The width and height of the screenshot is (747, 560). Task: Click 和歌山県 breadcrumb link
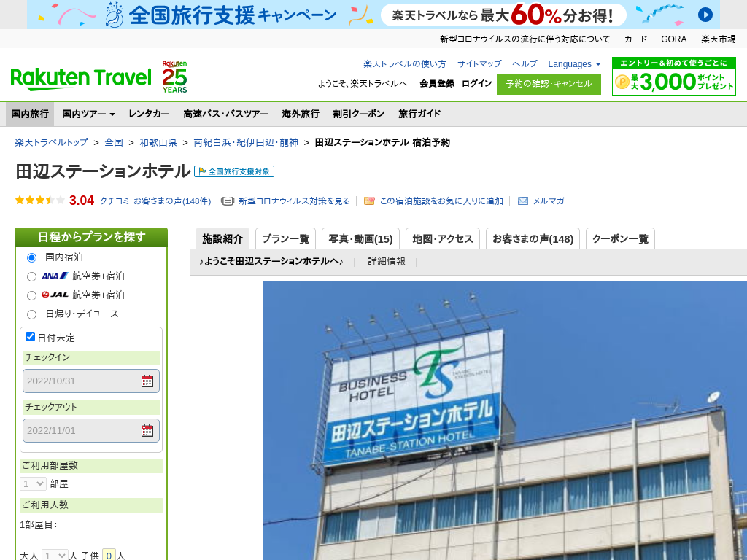[158, 142]
